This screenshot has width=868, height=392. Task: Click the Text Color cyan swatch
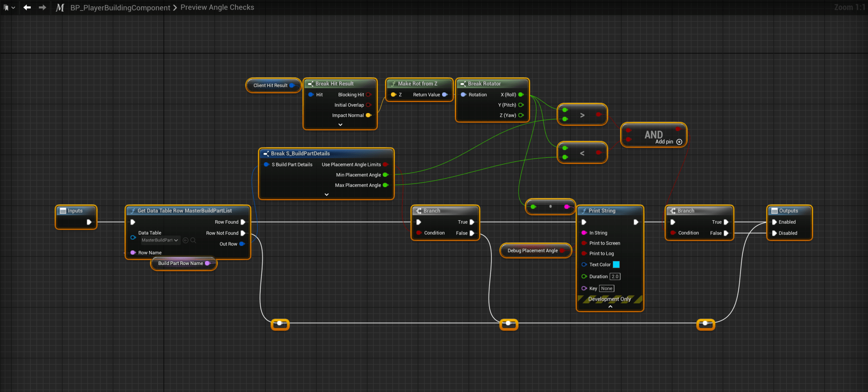click(x=616, y=264)
